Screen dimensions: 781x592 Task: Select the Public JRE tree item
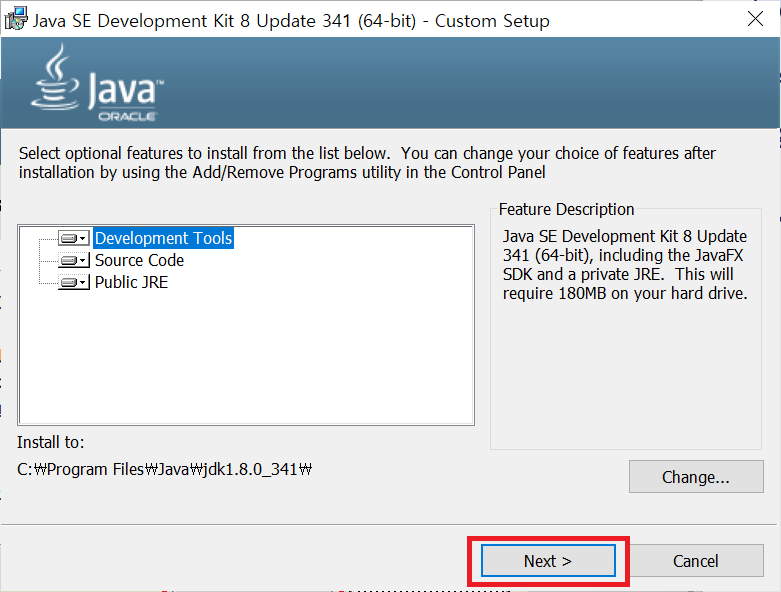click(x=131, y=282)
